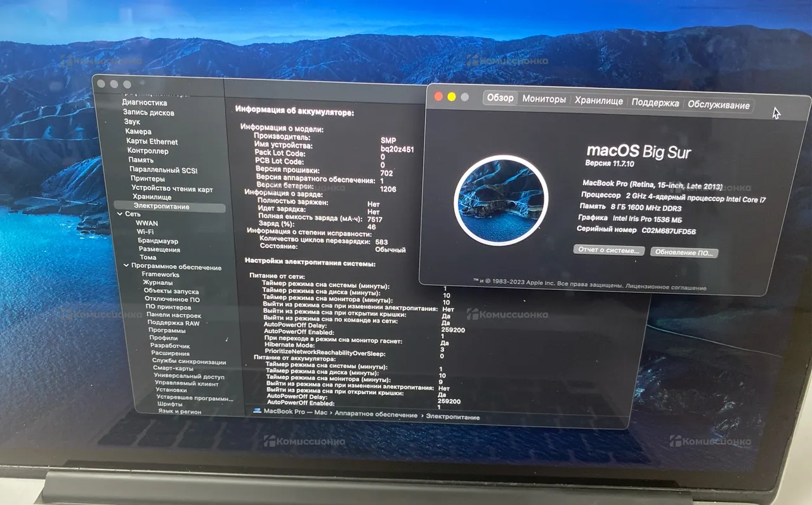Image resolution: width=812 pixels, height=505 pixels.
Task: Select Память in the hardware list
Action: [141, 160]
